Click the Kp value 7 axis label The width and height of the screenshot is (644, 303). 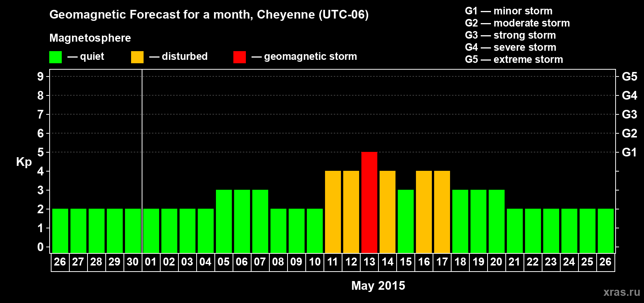[x=41, y=114]
